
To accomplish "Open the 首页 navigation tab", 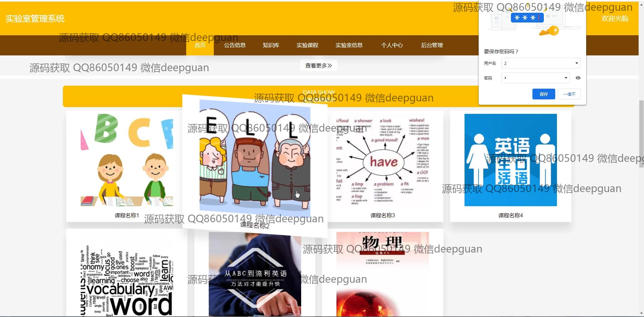I will pos(200,45).
